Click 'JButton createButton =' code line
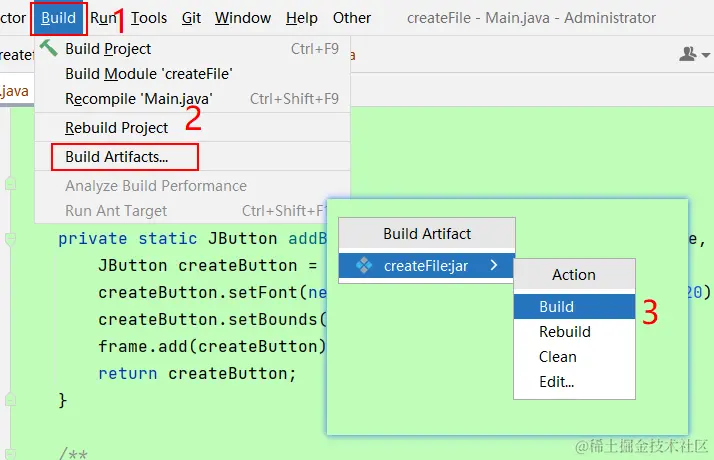This screenshot has height=460, width=714. [208, 266]
